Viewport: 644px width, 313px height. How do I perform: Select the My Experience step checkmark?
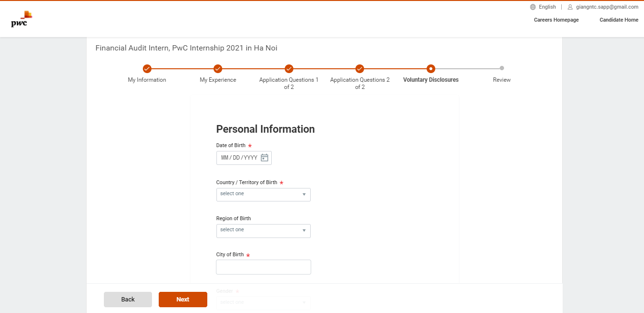tap(218, 69)
